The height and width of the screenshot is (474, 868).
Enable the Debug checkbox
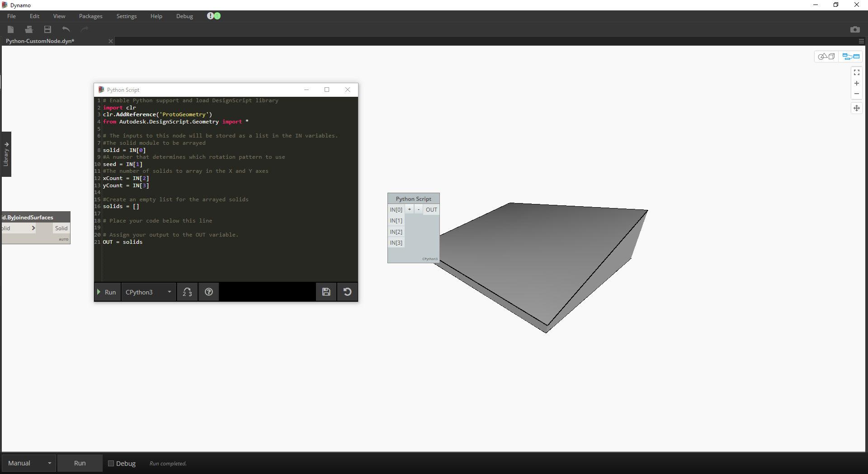[111, 463]
